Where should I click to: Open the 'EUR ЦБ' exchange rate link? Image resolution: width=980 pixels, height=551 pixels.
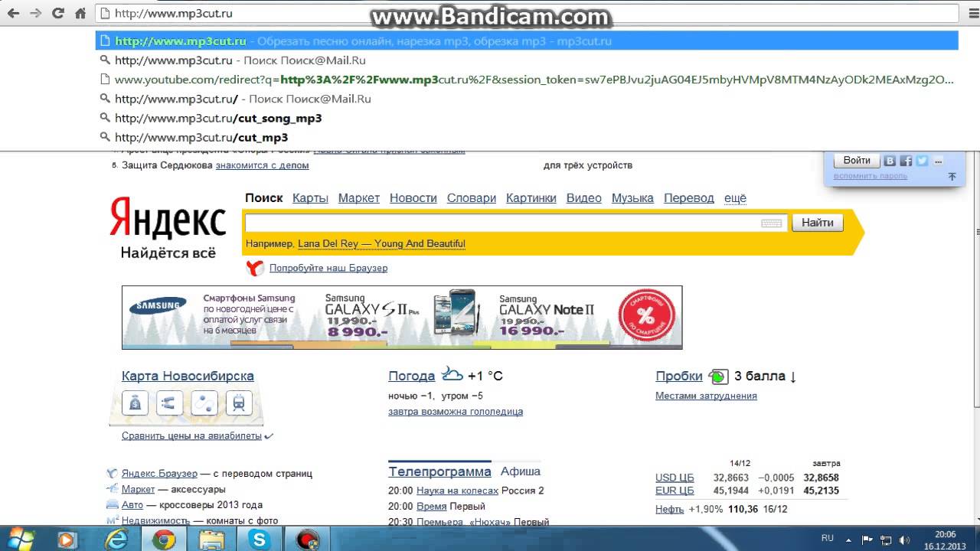[x=675, y=491]
